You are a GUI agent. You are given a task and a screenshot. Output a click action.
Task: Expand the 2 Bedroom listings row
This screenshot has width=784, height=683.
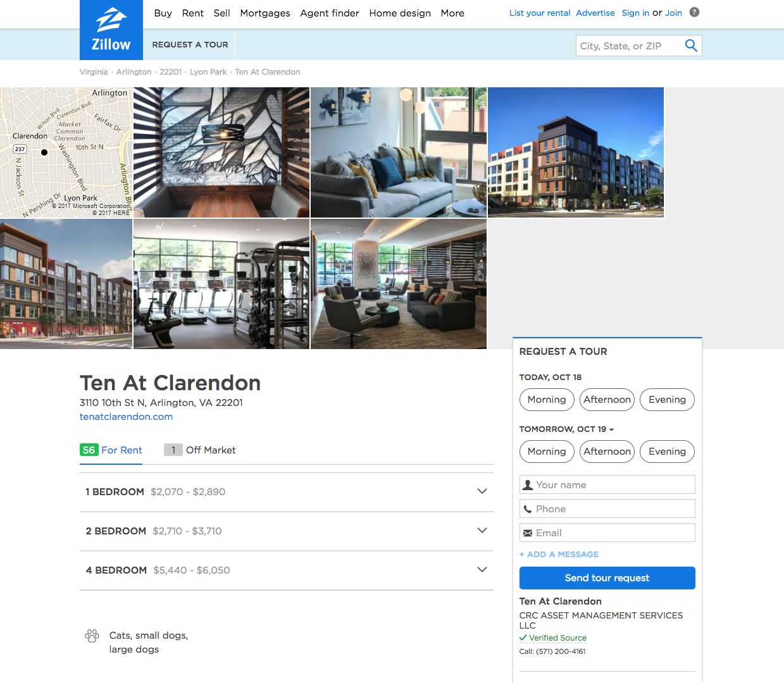click(287, 531)
